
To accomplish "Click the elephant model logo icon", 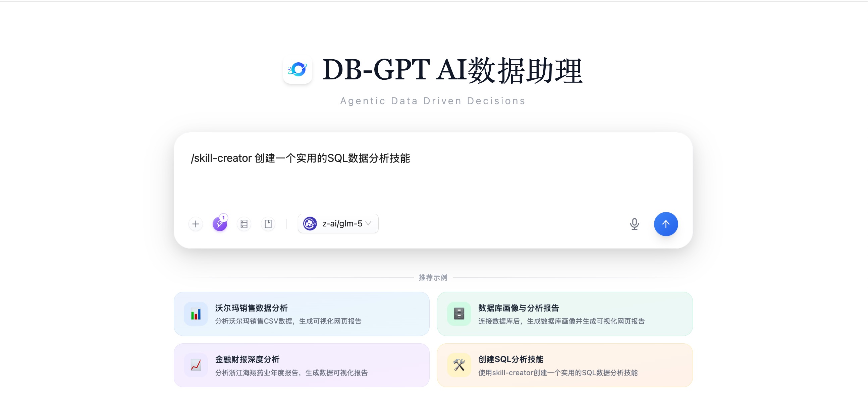I will (310, 223).
